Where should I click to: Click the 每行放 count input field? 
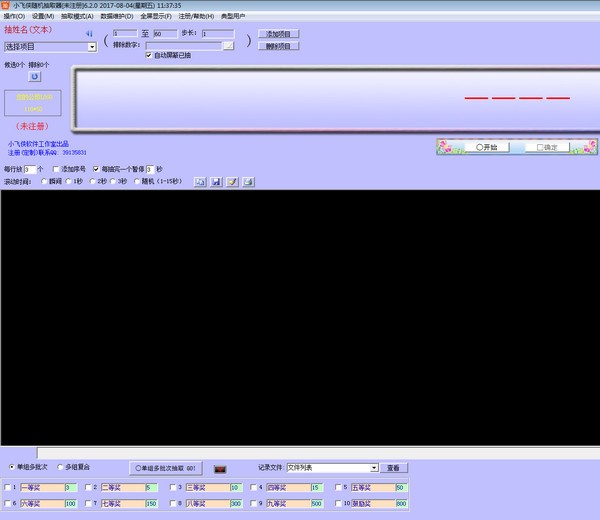(40, 169)
